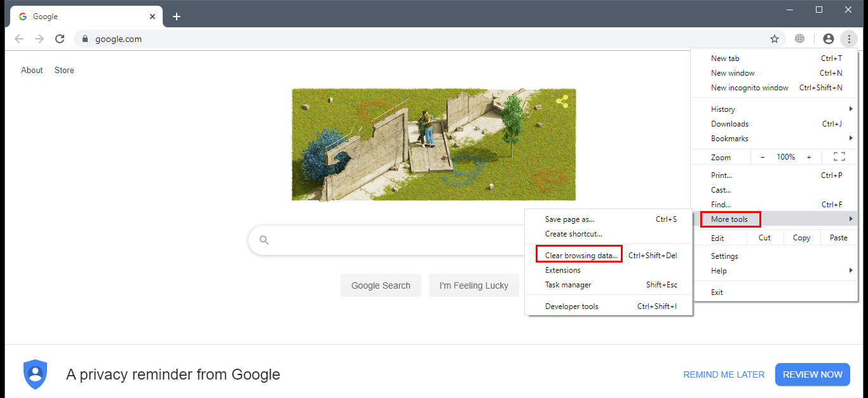Reload the current page
The image size is (868, 398).
[60, 39]
